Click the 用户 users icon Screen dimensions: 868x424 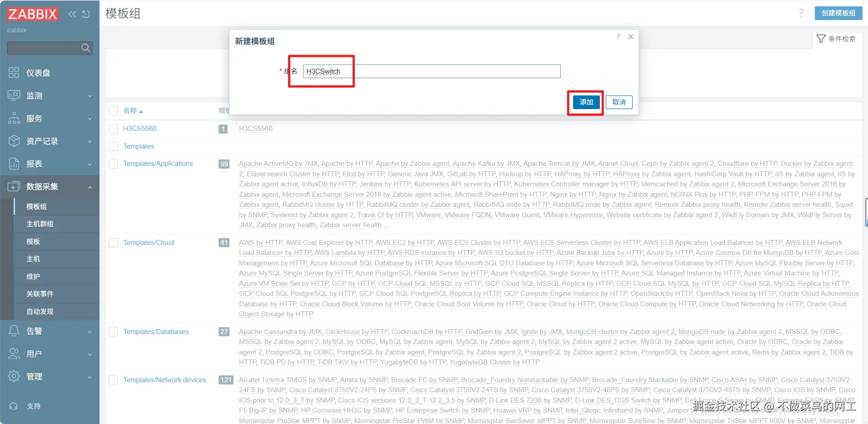pos(14,354)
